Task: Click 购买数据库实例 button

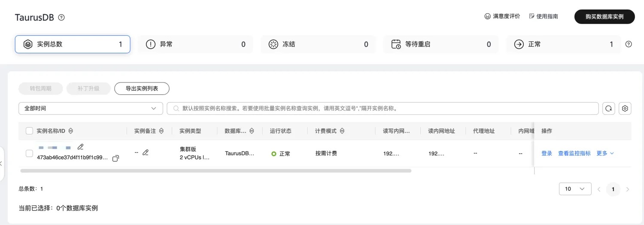Action: click(x=605, y=17)
